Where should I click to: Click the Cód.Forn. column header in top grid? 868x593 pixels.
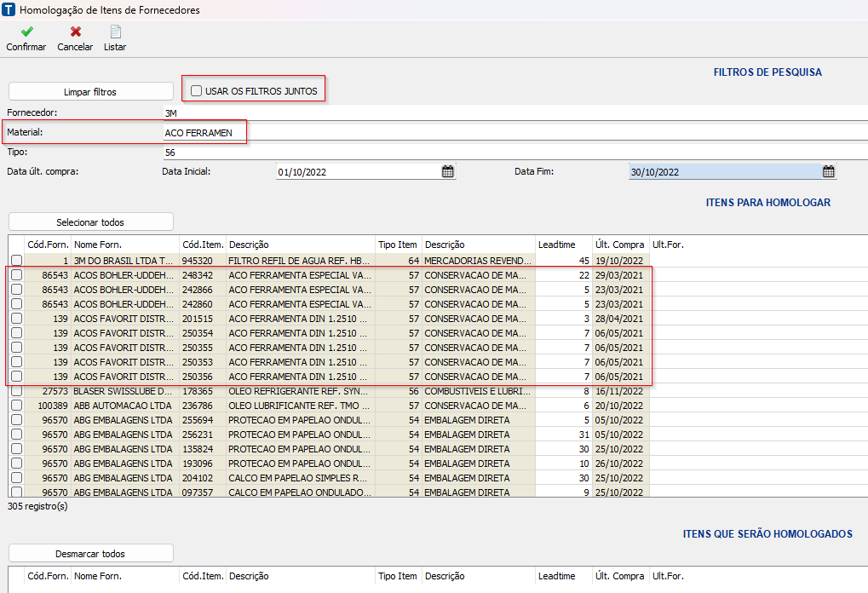click(48, 245)
